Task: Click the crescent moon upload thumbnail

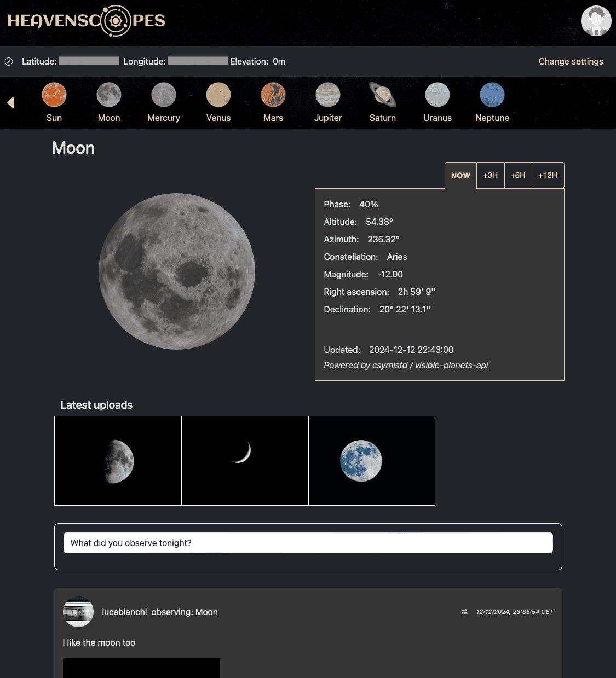Action: pyautogui.click(x=244, y=460)
